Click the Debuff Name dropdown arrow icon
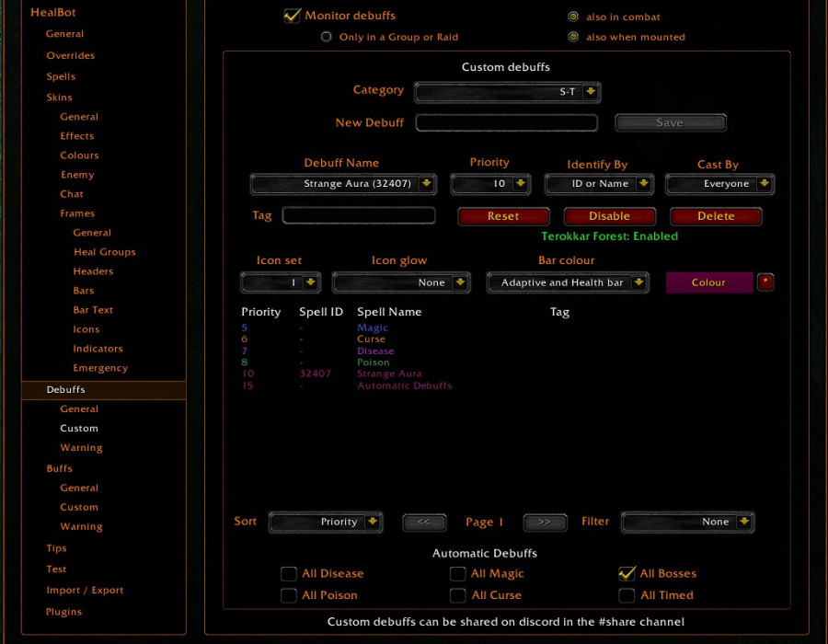Image resolution: width=828 pixels, height=644 pixels. (426, 184)
